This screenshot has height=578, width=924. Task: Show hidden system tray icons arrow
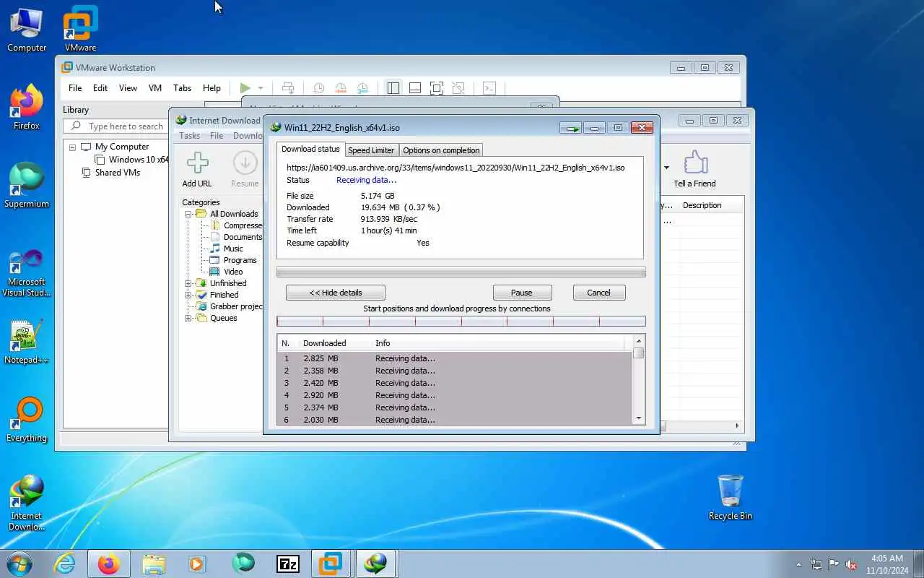click(798, 564)
